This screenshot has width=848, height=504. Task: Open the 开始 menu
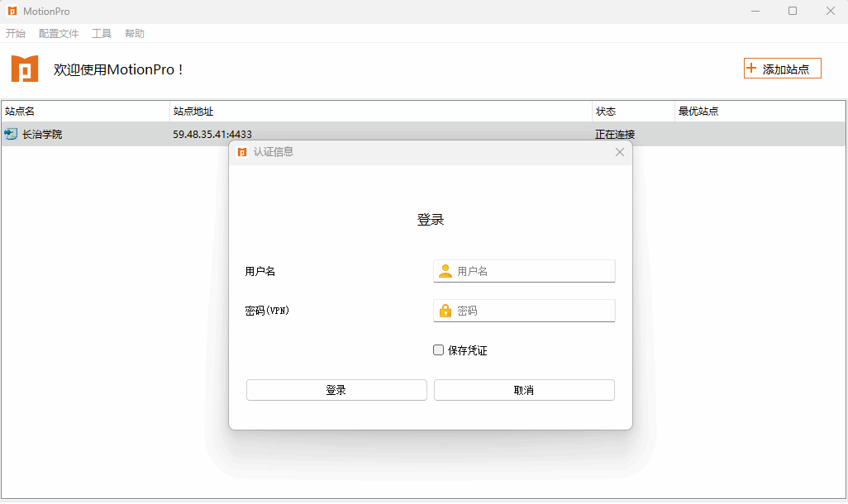tap(16, 34)
